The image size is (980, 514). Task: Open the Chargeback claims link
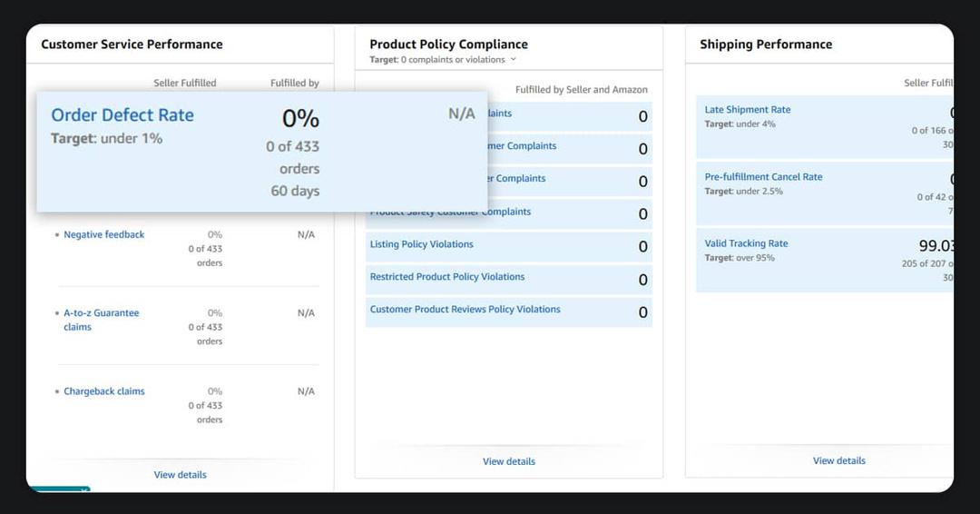[x=103, y=391]
